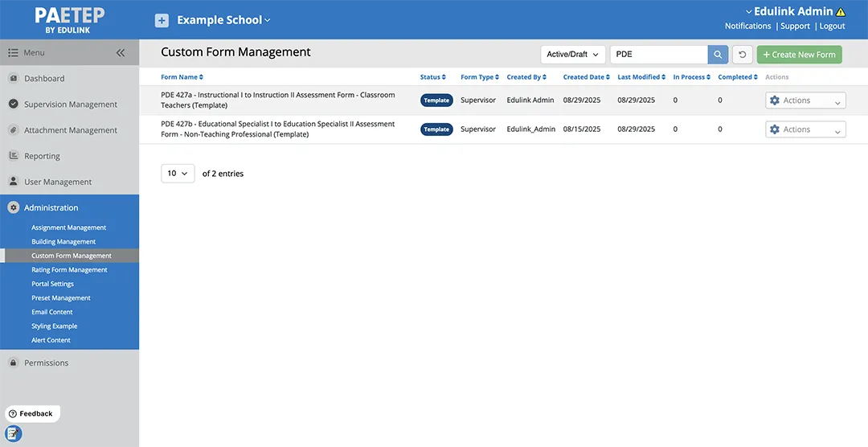868x447 pixels.
Task: Go to Building Management submenu item
Action: coord(63,241)
